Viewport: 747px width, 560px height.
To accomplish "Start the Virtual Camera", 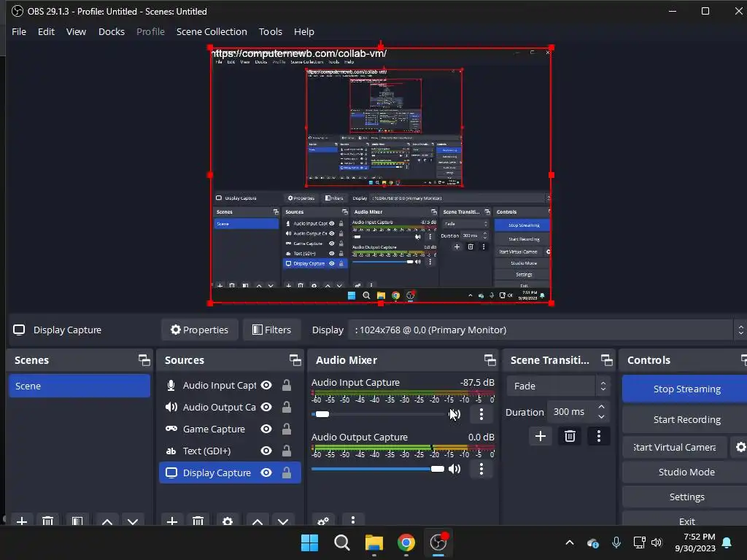I will [x=675, y=447].
